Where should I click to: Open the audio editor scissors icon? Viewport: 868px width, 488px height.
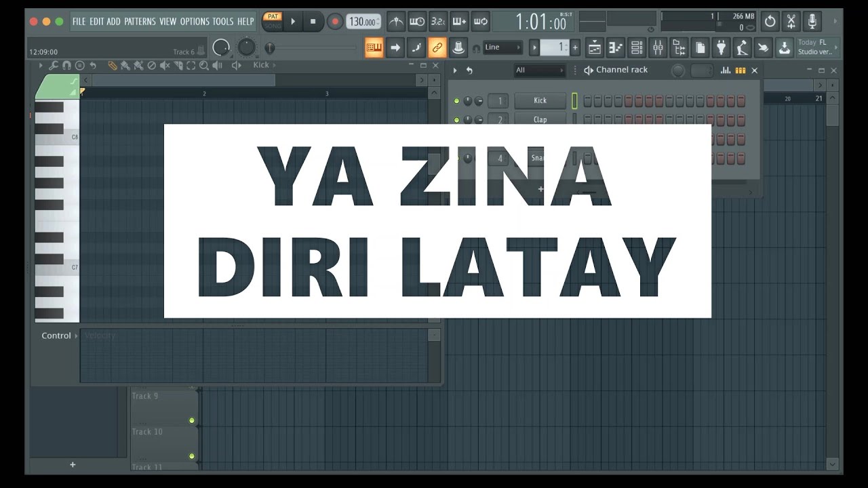click(791, 22)
